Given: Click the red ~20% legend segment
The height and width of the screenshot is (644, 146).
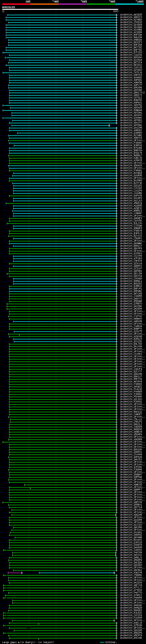Looking at the screenshot, I should click(x=16, y=4).
